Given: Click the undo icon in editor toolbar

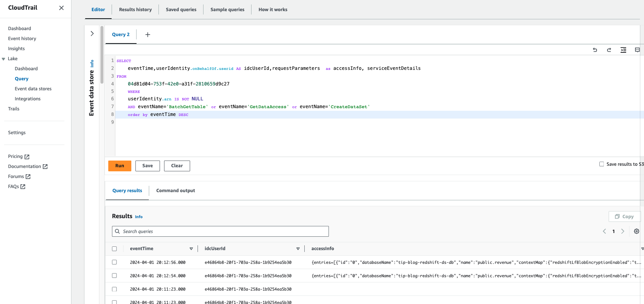Looking at the screenshot, I should [595, 50].
